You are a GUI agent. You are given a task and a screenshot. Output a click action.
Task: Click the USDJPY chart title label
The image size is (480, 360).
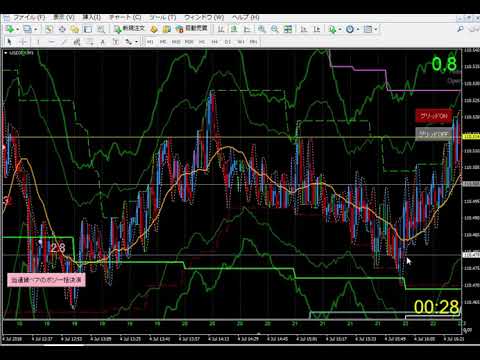[x=21, y=53]
